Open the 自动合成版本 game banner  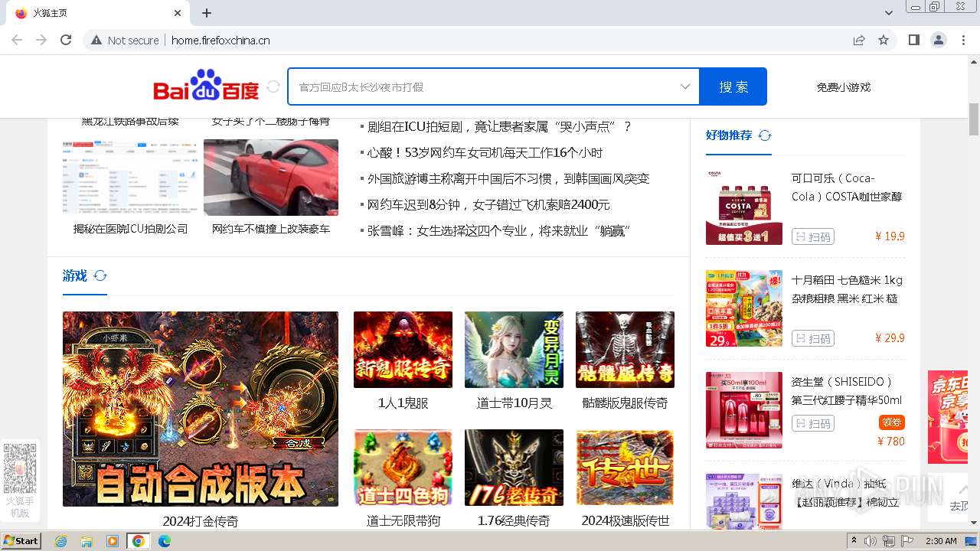201,409
